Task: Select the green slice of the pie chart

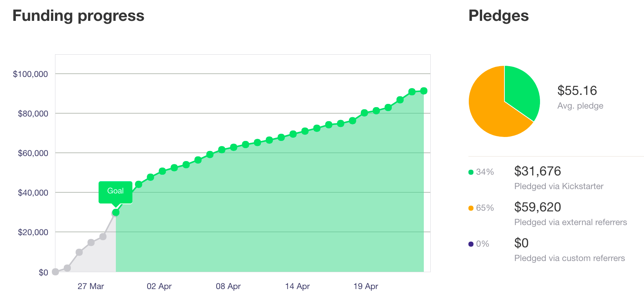Action: coord(521,90)
